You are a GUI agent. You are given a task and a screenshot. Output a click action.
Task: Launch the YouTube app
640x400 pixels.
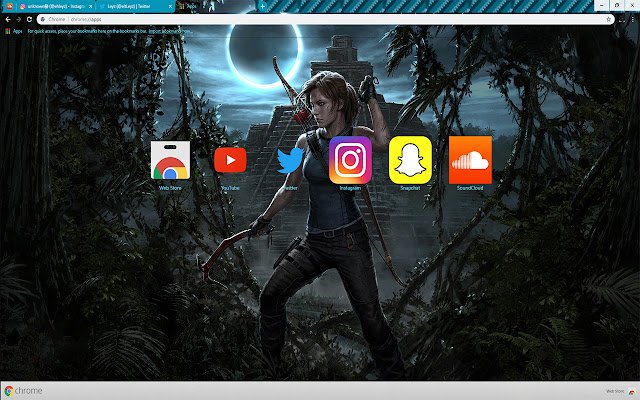230,160
